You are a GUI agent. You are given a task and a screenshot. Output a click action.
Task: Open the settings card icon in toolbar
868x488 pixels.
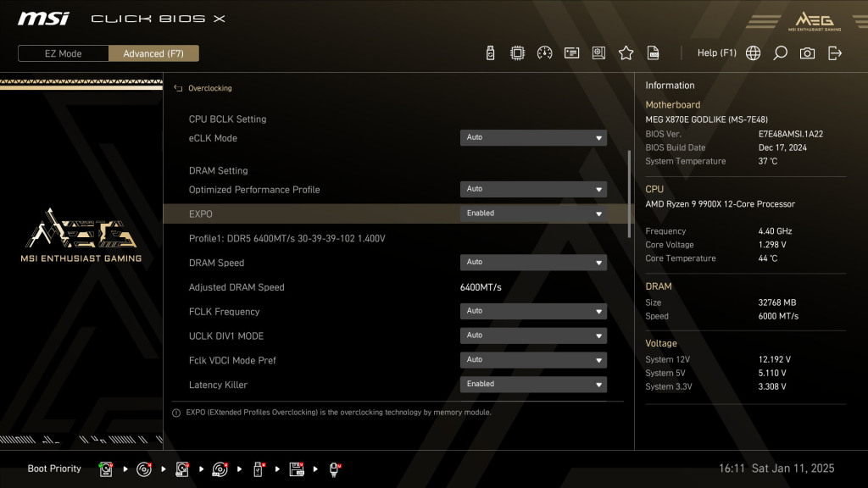click(571, 53)
